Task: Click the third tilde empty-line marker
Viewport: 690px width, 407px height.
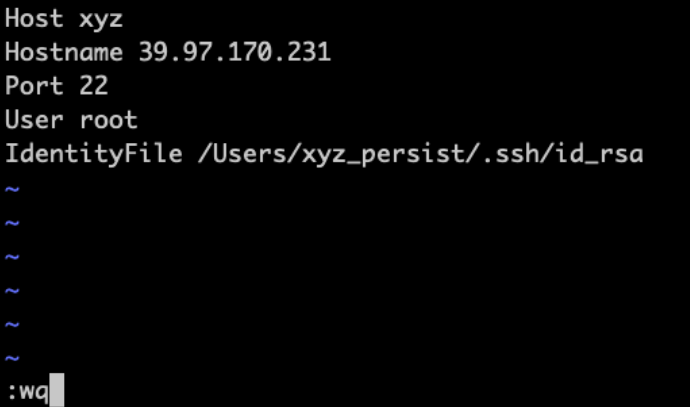Action: [x=12, y=258]
